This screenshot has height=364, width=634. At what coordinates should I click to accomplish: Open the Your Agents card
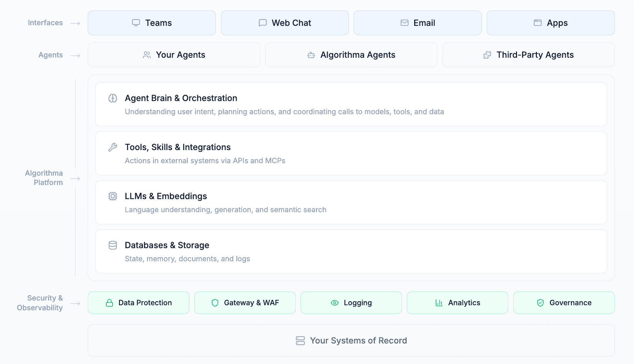pos(174,55)
